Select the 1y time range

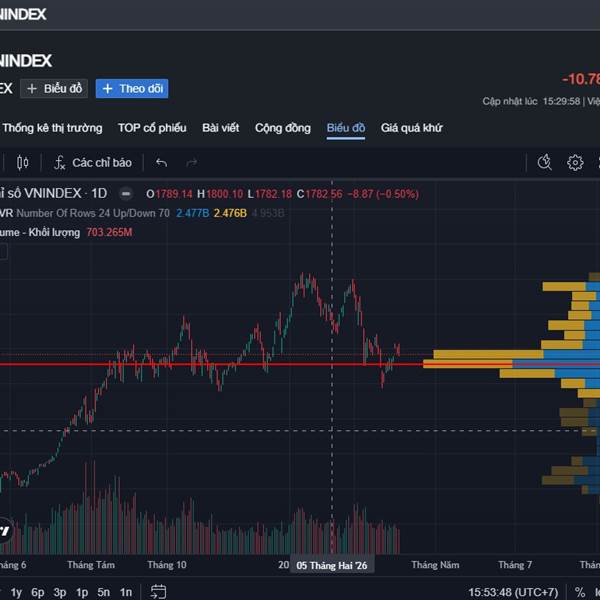[16, 592]
